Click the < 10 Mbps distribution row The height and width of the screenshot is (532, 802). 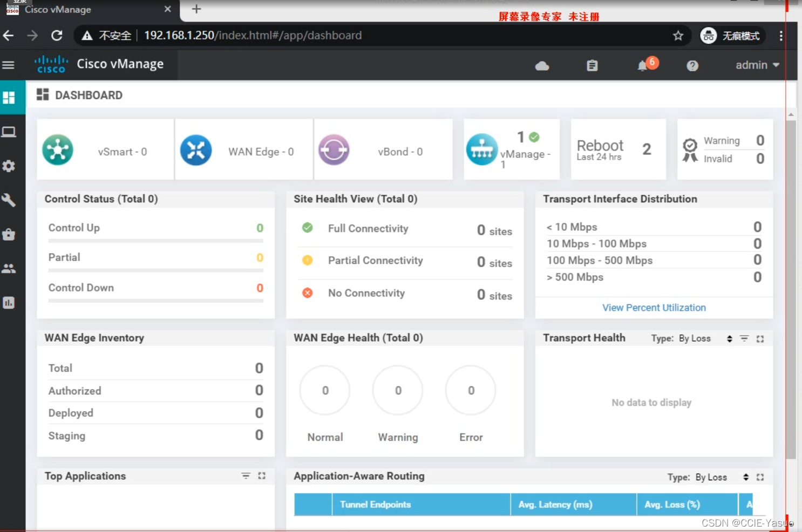654,227
